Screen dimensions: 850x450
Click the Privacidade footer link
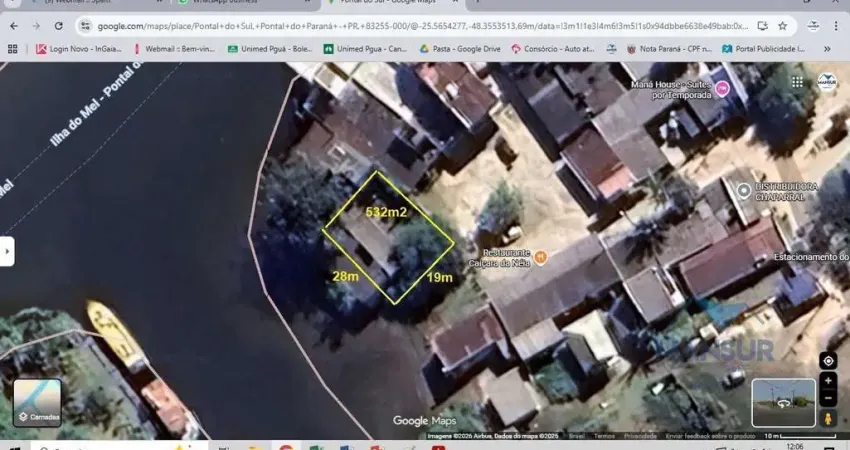tap(640, 436)
